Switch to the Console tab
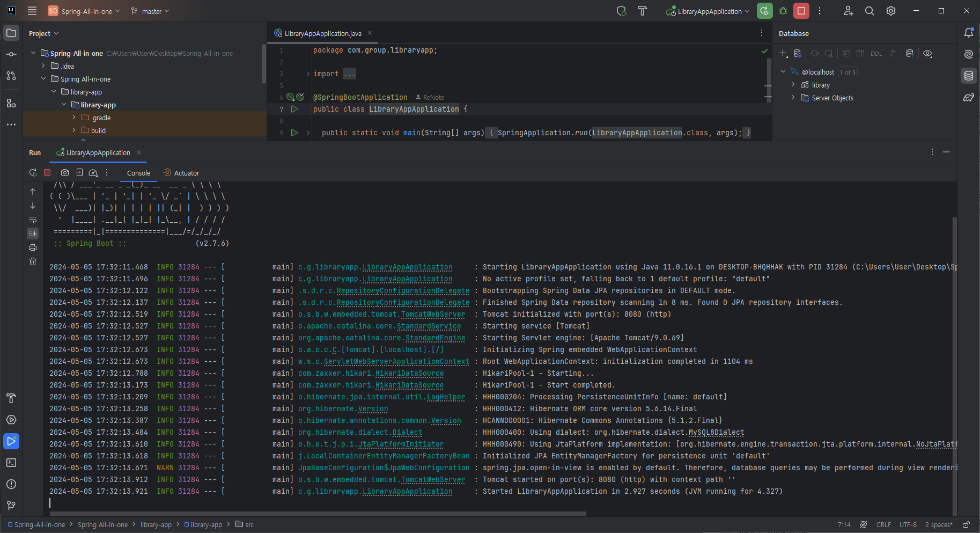This screenshot has height=533, width=980. (x=138, y=173)
